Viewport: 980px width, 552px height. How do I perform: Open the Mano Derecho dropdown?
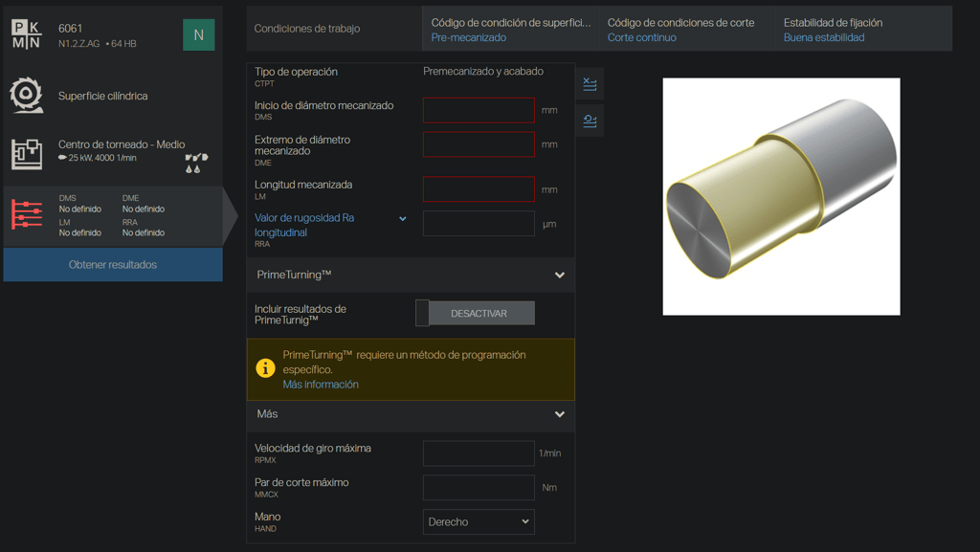point(479,522)
